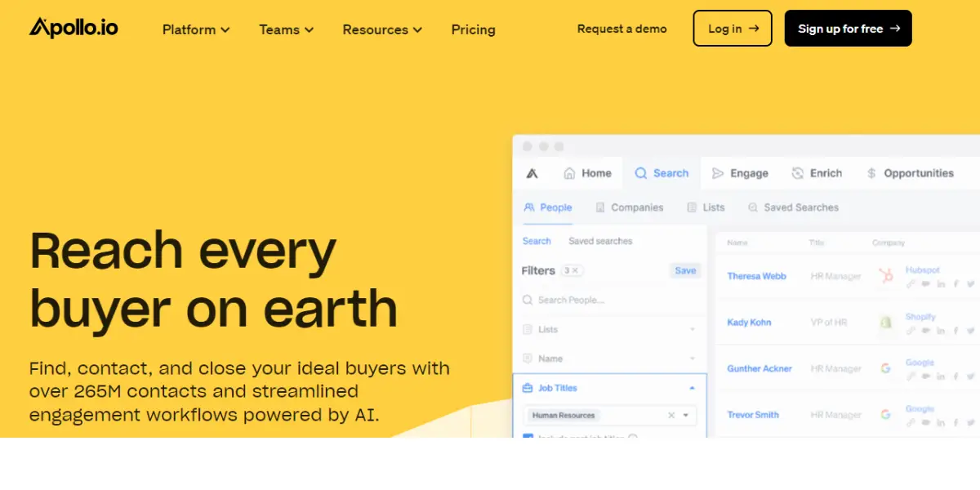
Task: Click the Google logo in Gunther Ackner's row
Action: tap(885, 368)
